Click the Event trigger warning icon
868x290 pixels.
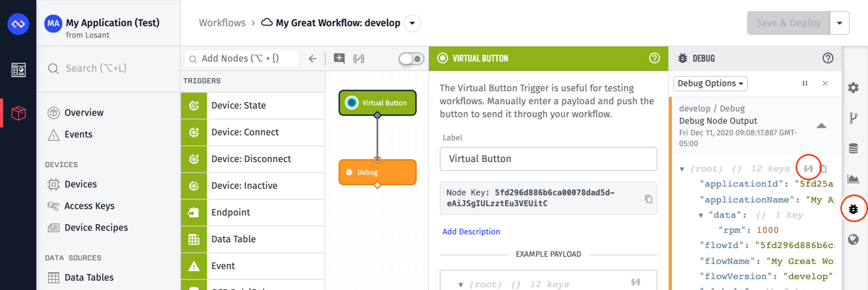[x=194, y=266]
